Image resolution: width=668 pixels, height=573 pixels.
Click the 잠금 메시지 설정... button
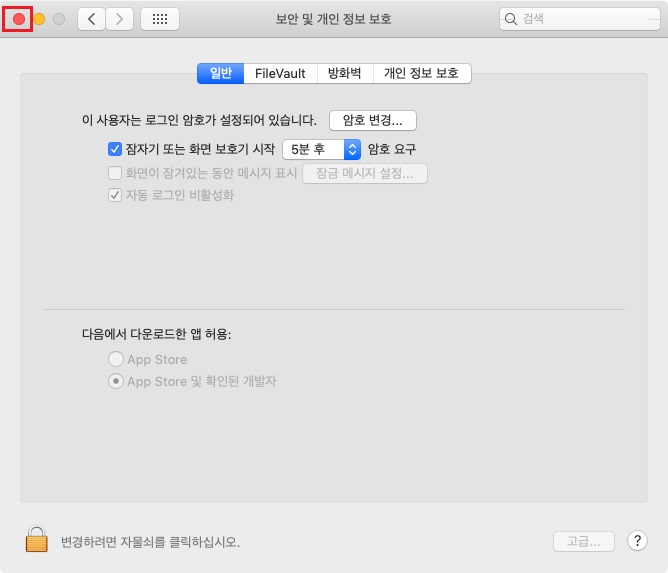[365, 173]
